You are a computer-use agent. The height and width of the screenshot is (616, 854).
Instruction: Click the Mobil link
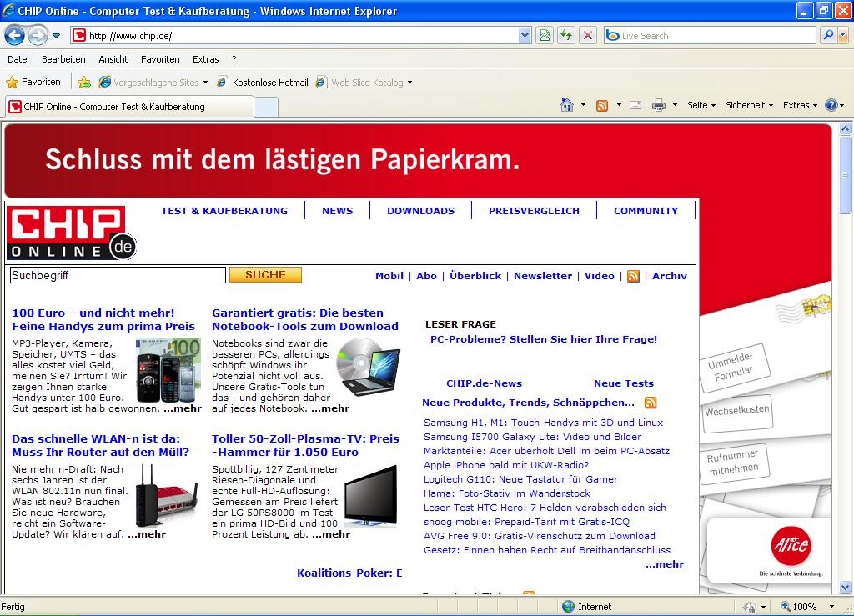pyautogui.click(x=389, y=276)
